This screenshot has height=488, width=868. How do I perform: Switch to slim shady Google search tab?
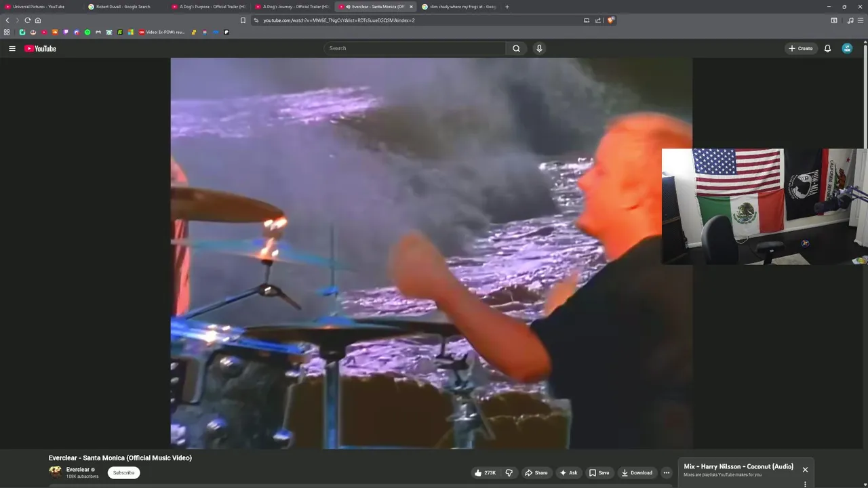pos(459,7)
